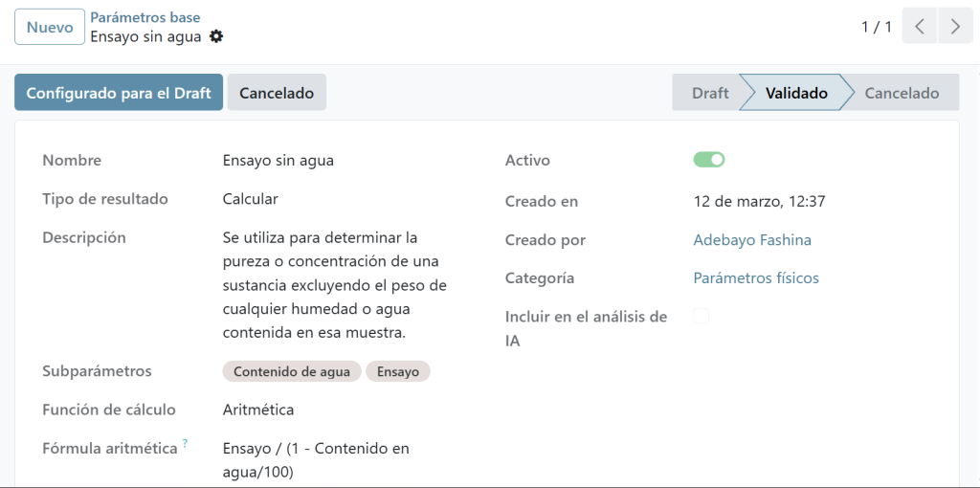Click the Contenido de agua tag
The image size is (980, 488).
pos(292,371)
